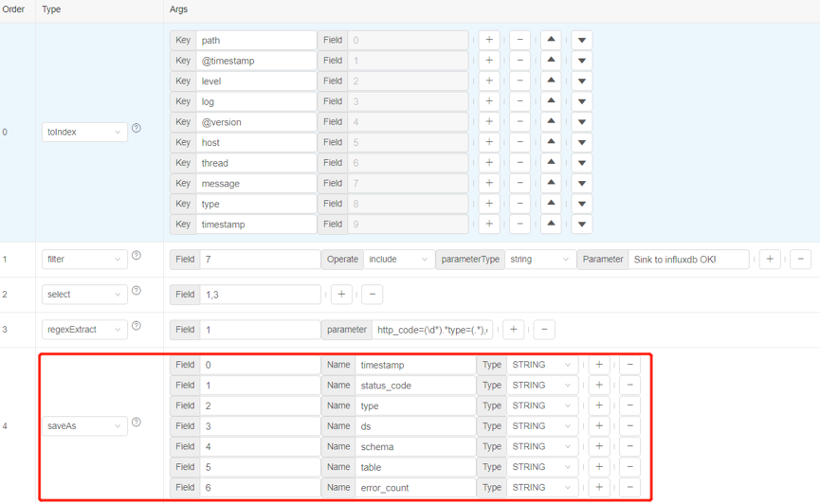This screenshot has width=820, height=504.
Task: Click the Args column header
Action: pyautogui.click(x=178, y=9)
